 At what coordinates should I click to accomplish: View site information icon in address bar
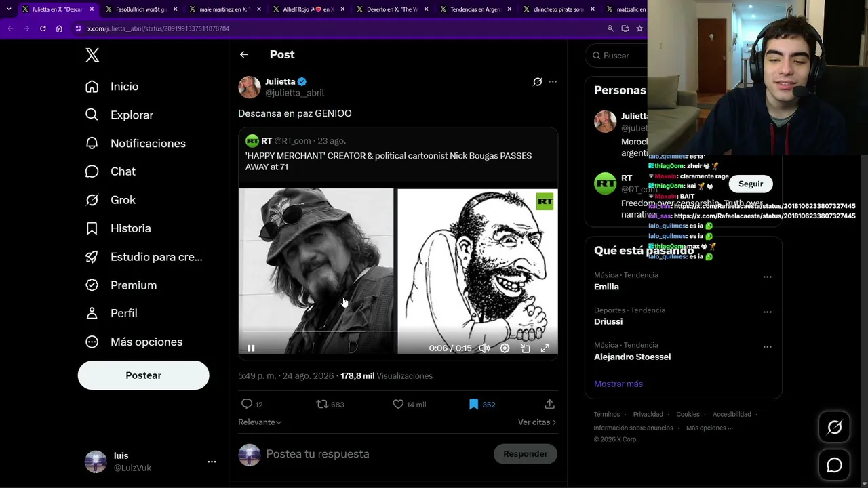(x=79, y=28)
